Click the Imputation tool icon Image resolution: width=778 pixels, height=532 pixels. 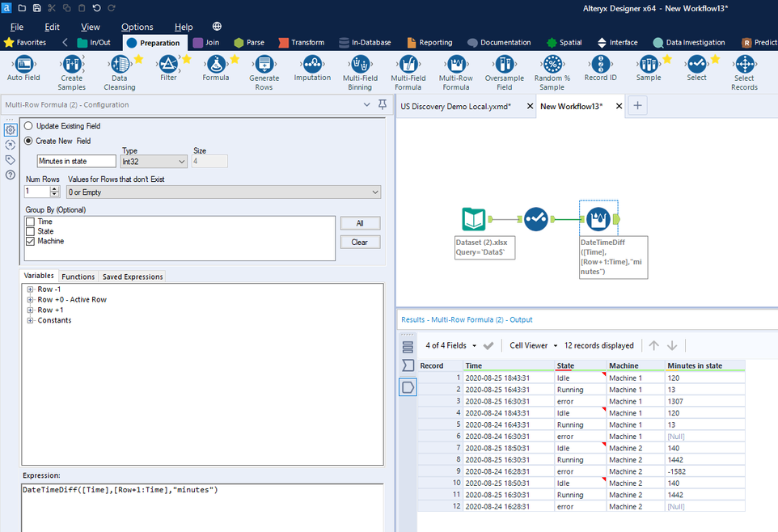click(312, 65)
